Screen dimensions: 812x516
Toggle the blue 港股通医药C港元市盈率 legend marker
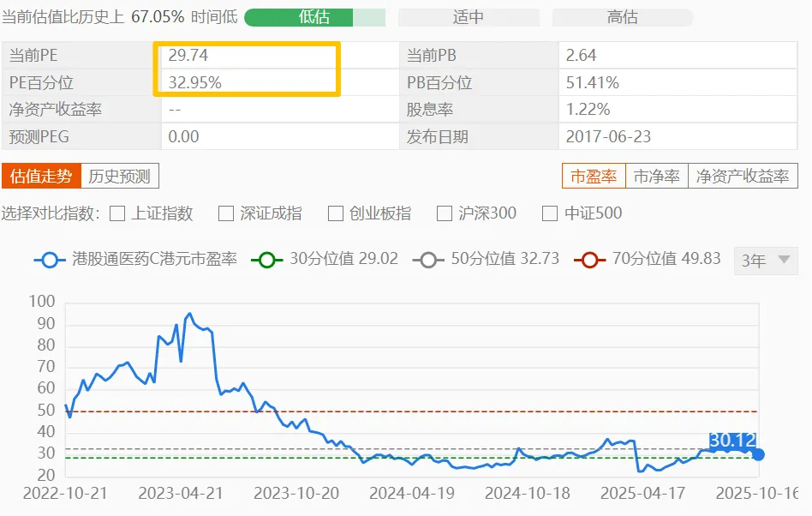pyautogui.click(x=51, y=260)
